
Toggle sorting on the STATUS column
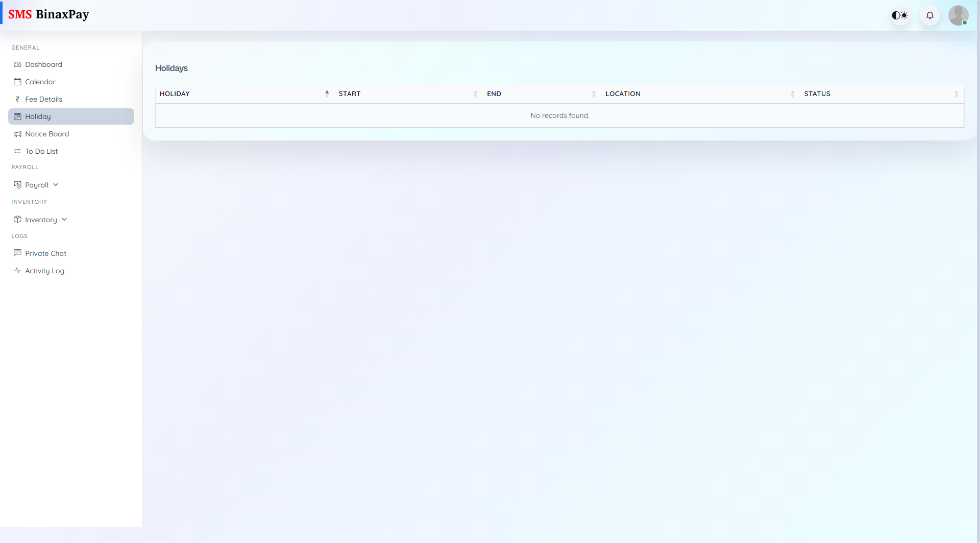957,93
